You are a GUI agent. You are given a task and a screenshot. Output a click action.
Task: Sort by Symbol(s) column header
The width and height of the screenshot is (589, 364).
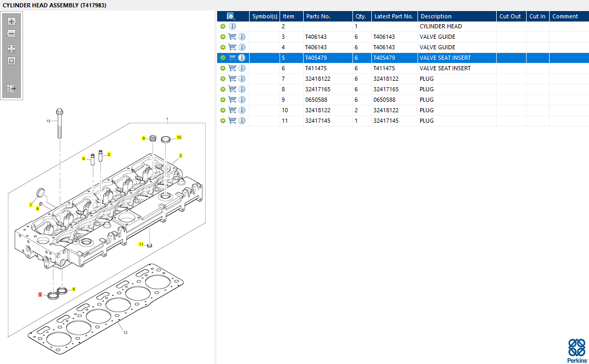(x=264, y=16)
